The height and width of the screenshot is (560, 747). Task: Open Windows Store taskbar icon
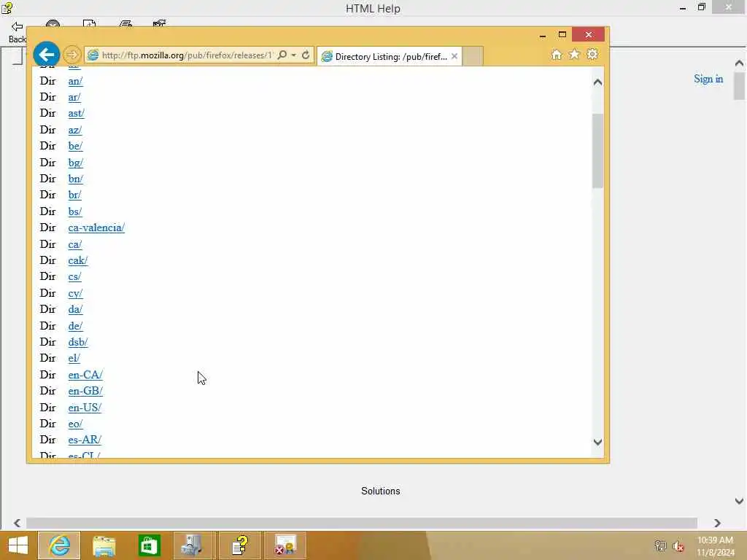(x=149, y=545)
